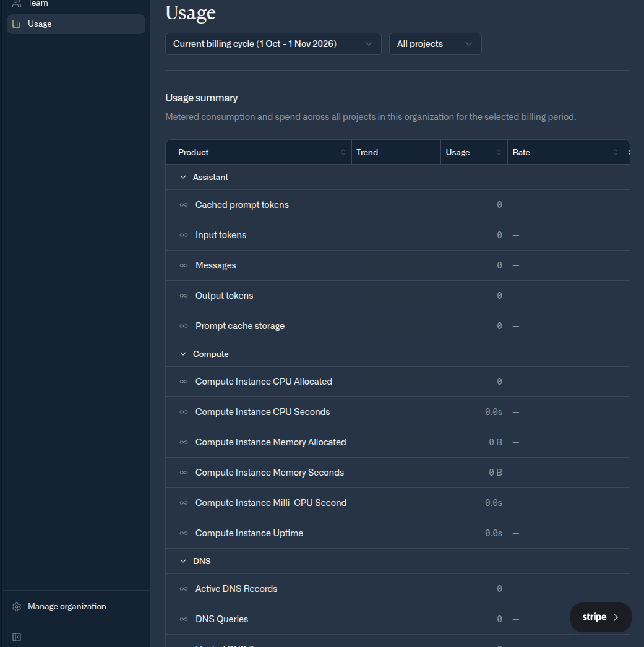This screenshot has height=647, width=644.
Task: Select the Prompt cache storage label
Action: click(x=240, y=326)
